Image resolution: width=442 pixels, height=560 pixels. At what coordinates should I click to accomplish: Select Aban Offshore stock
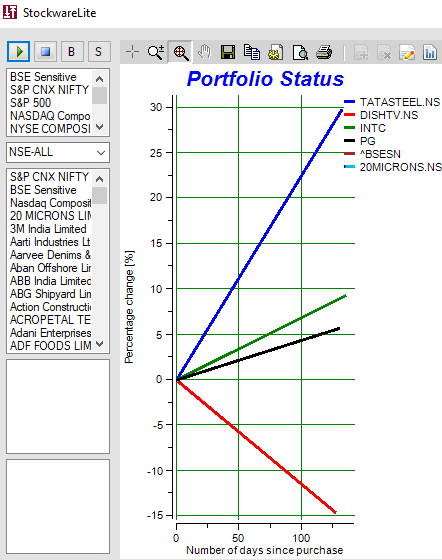tap(50, 268)
